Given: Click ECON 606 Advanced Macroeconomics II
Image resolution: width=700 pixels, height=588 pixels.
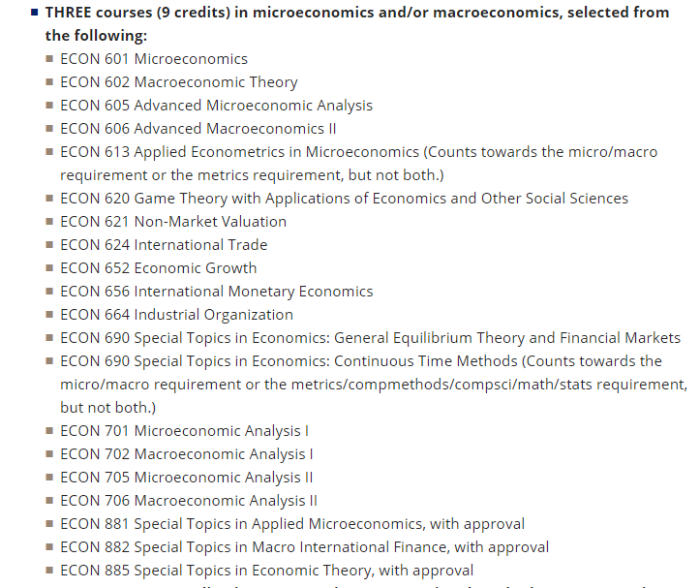Looking at the screenshot, I should [198, 129].
